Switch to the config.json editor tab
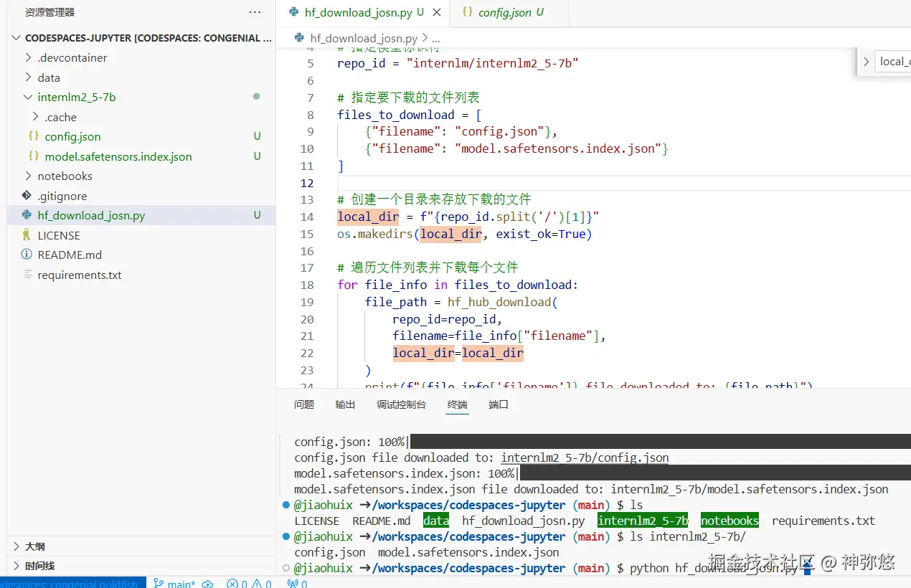911x588 pixels. tap(509, 12)
